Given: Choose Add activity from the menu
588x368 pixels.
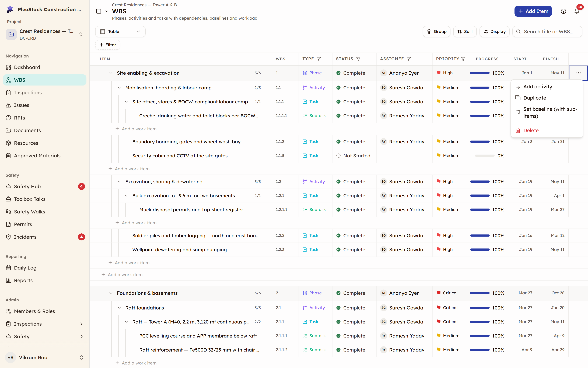Looking at the screenshot, I should 547,87.
